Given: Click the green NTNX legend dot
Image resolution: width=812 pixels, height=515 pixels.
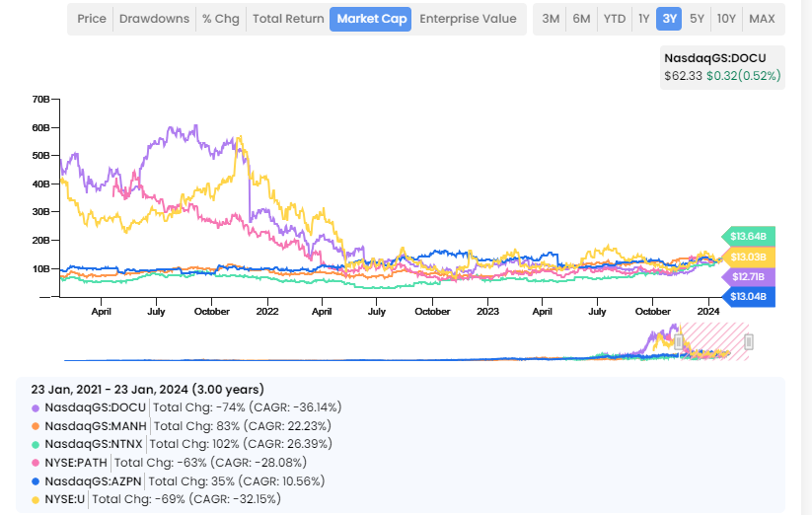Looking at the screenshot, I should tap(36, 445).
